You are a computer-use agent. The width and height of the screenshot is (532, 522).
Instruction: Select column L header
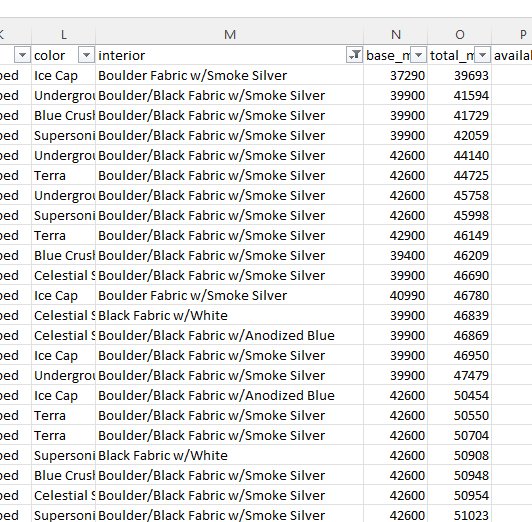(x=63, y=34)
